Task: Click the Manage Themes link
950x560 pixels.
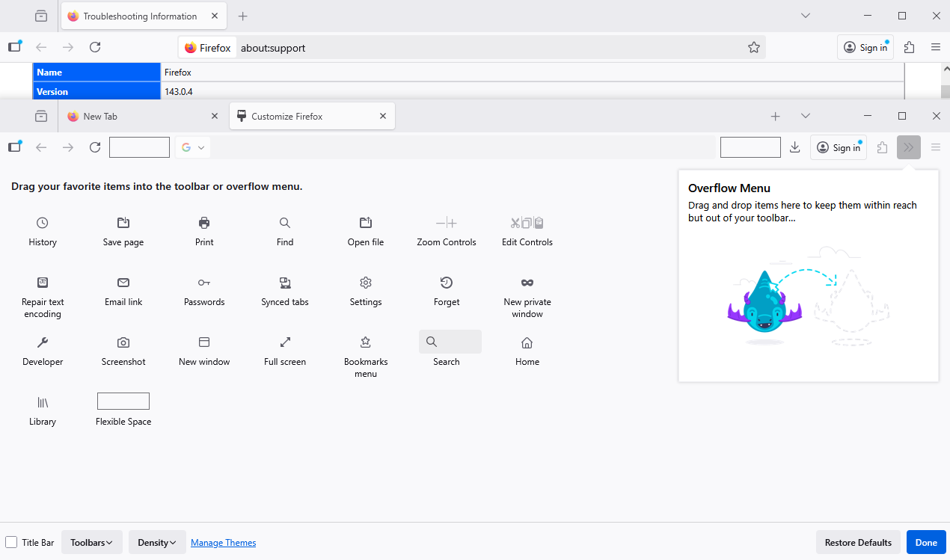Action: point(223,543)
